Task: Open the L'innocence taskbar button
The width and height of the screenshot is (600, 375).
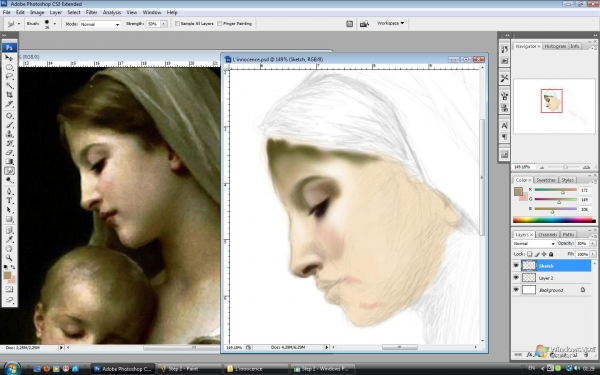Action: 256,369
